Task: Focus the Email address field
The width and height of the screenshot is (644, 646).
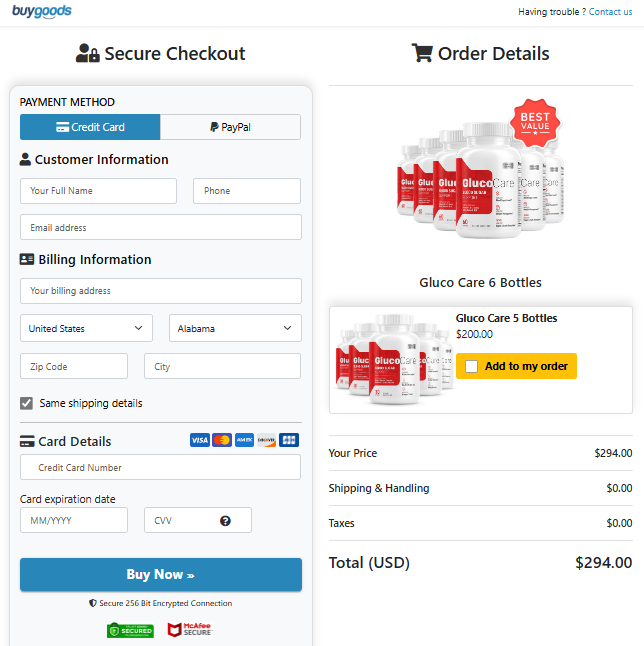Action: click(x=160, y=227)
